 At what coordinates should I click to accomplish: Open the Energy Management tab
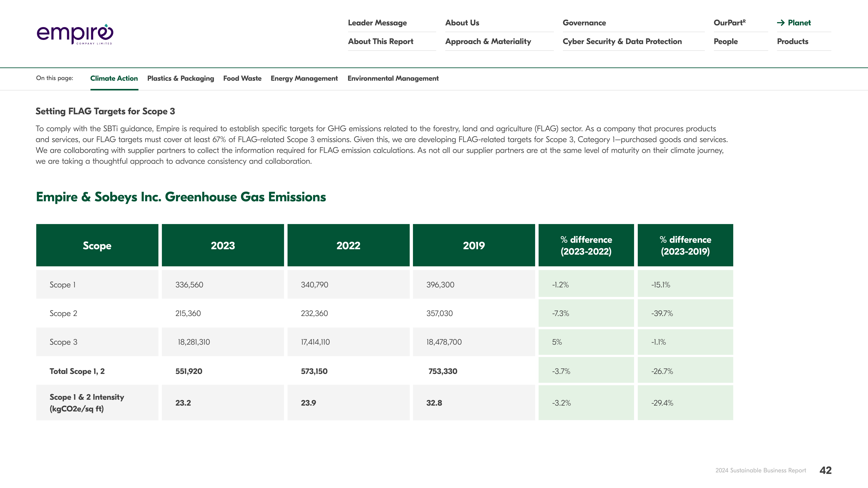click(x=304, y=79)
